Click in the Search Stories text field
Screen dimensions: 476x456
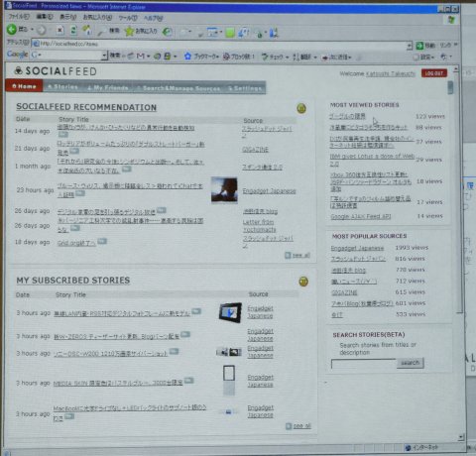point(364,364)
